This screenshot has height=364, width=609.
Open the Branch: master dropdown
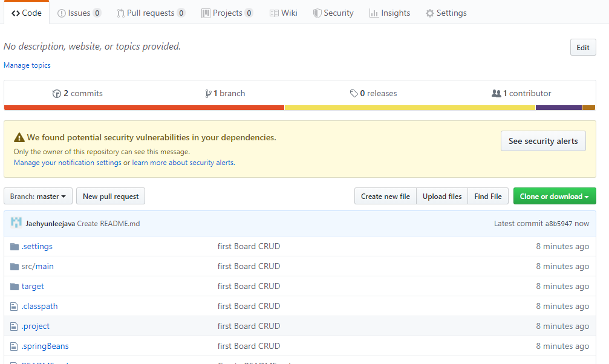click(x=38, y=196)
